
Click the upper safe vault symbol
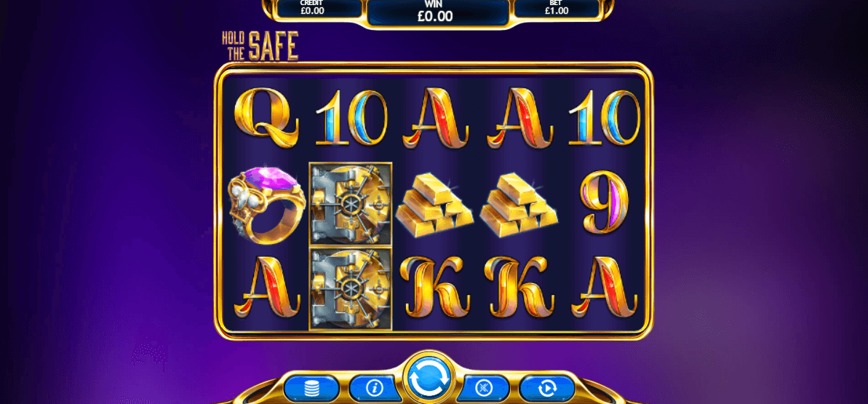tap(351, 205)
